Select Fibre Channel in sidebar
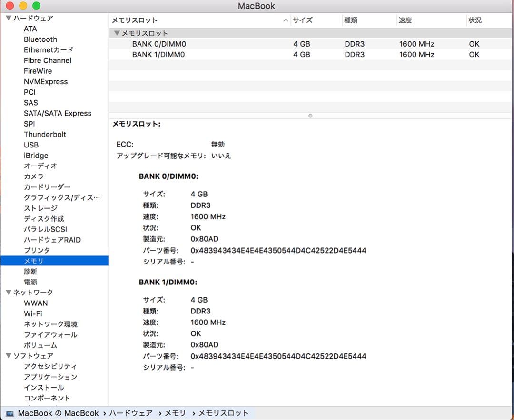514x420 pixels. coord(48,60)
